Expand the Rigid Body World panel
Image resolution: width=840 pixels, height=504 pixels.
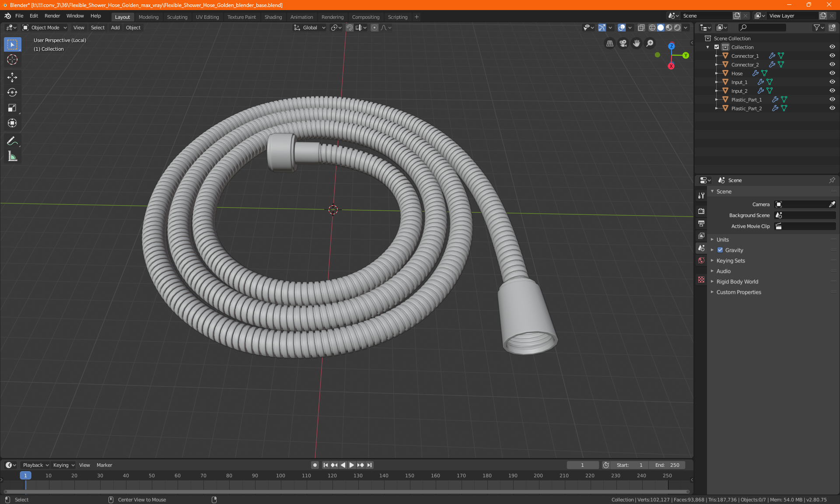point(737,282)
